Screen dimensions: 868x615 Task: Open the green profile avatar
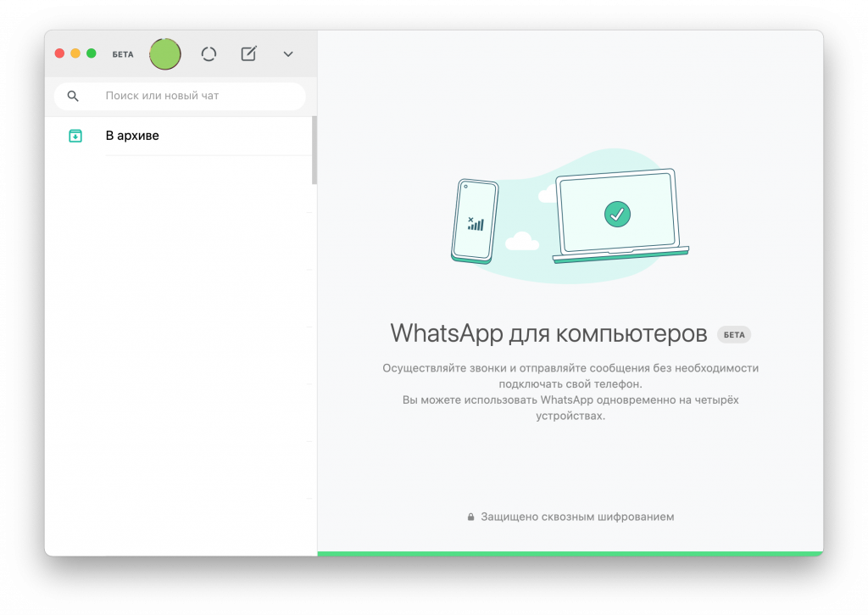point(165,53)
